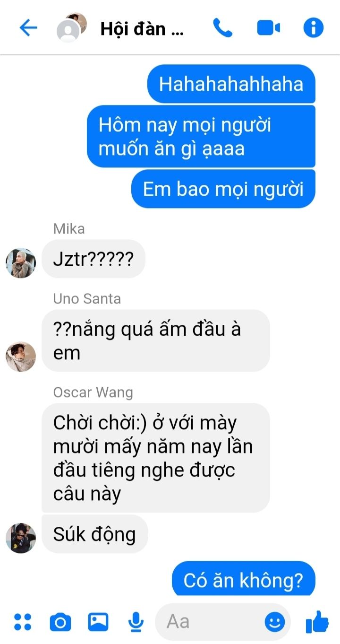Viewport: 340px width, 644px height.
Task: Tap the microphone to record voice
Action: click(136, 622)
